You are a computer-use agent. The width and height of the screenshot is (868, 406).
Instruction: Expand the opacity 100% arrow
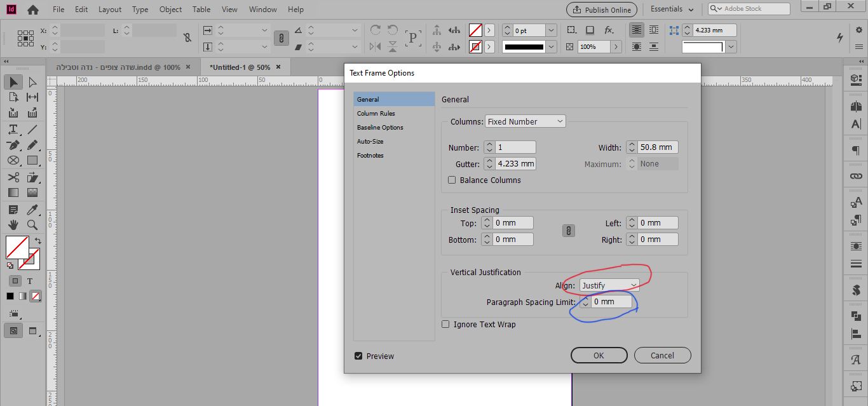(x=616, y=46)
